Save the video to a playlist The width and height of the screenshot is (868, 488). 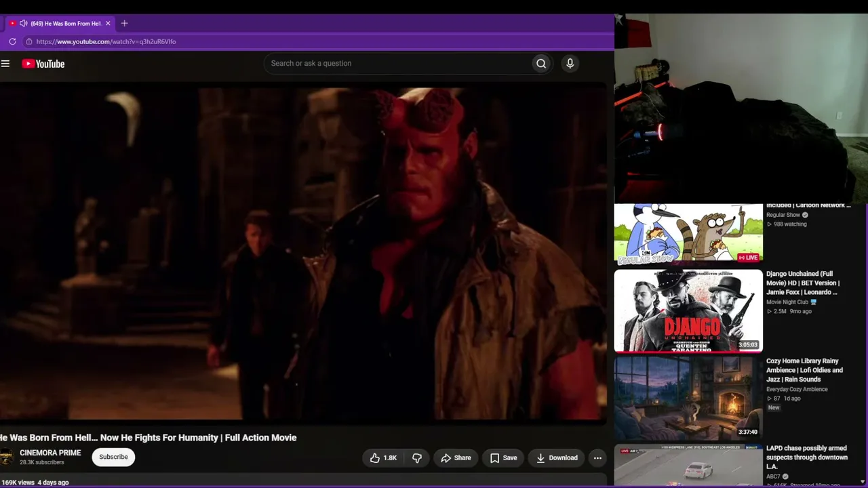pyautogui.click(x=503, y=458)
